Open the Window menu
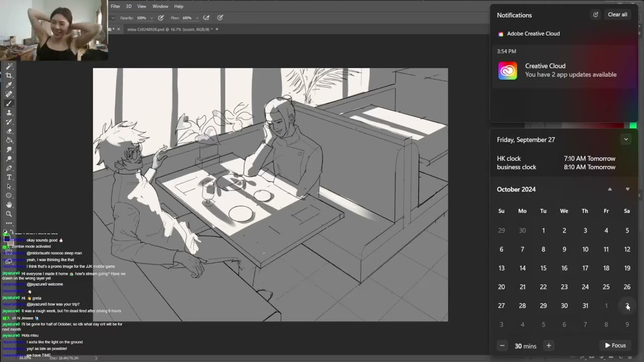 160,6
